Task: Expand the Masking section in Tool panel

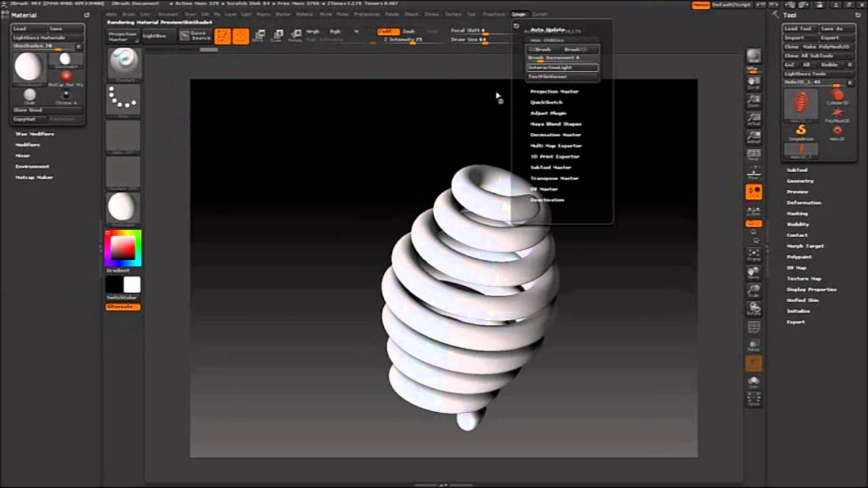Action: [797, 213]
